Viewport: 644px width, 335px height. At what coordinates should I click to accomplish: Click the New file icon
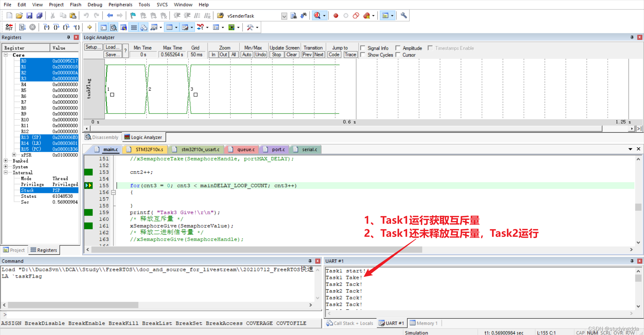tap(9, 15)
